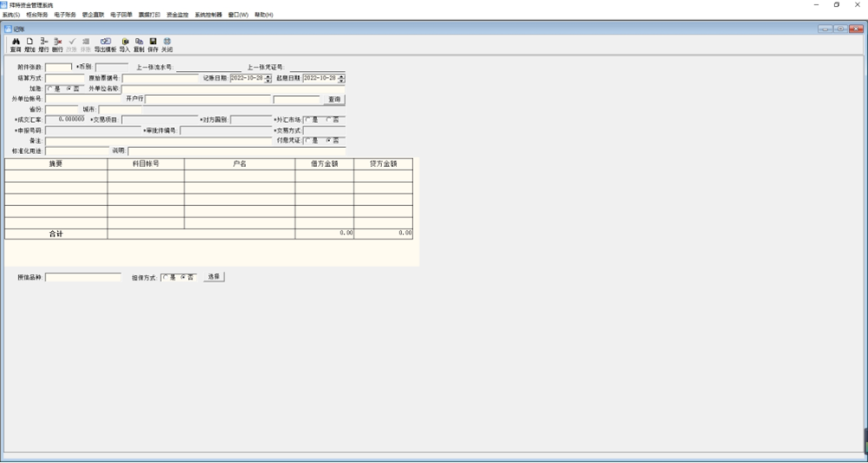Select 是 radio for 付息凭证
The image size is (868, 463).
308,140
